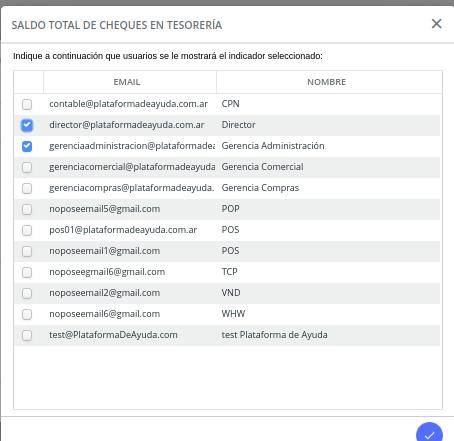Close the Saldo Total de Cheques dialog
Image resolution: width=454 pixels, height=441 pixels.
(436, 24)
